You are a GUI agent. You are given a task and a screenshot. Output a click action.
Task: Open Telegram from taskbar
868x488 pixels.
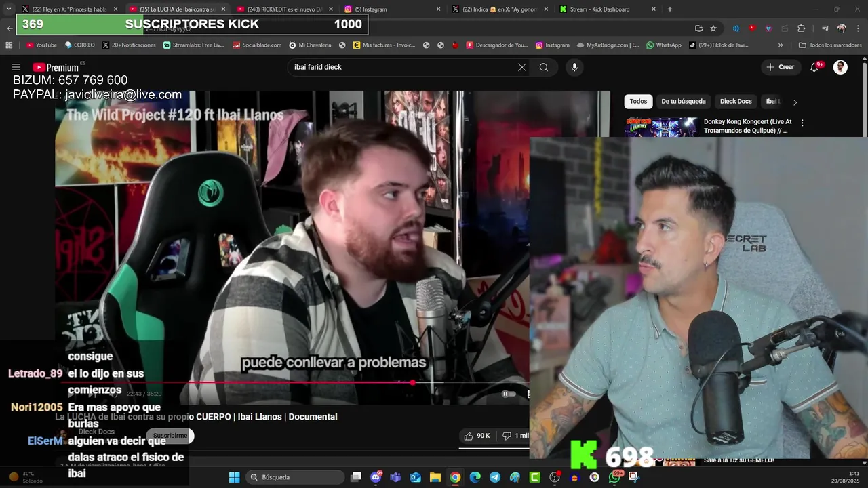(x=495, y=477)
